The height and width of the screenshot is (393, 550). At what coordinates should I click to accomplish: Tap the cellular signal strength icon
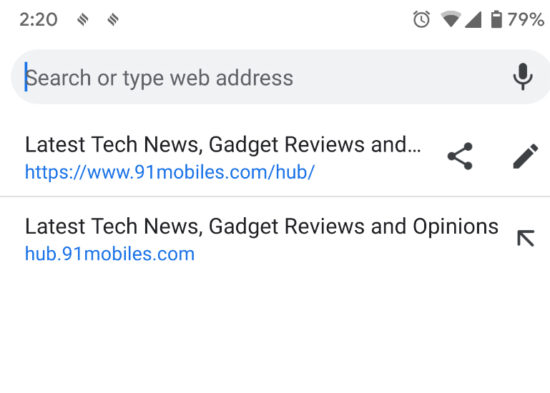click(x=473, y=20)
